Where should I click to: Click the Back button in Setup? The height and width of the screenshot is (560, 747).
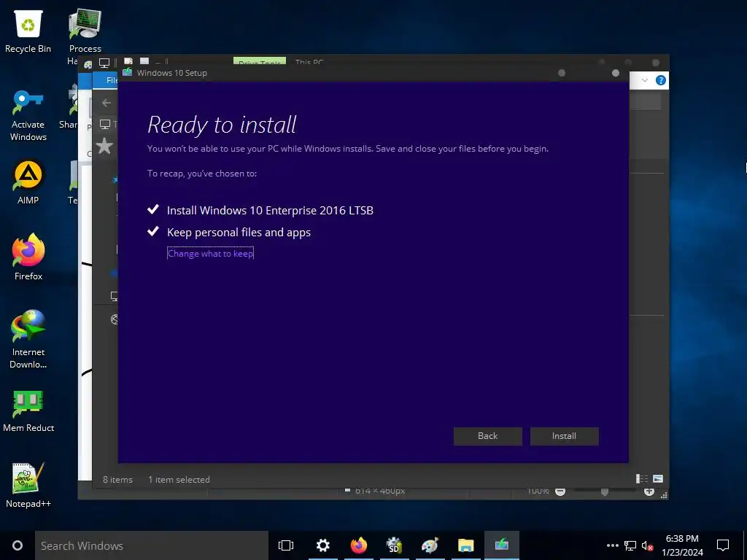click(487, 436)
